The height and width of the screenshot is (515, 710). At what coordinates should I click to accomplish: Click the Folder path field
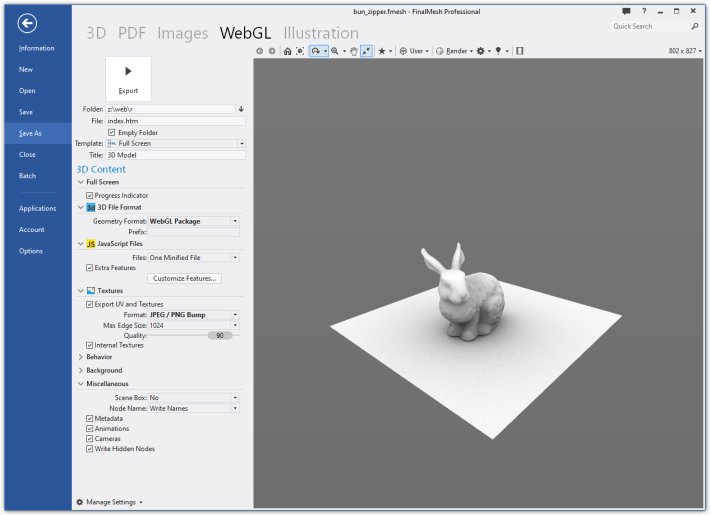click(170, 109)
